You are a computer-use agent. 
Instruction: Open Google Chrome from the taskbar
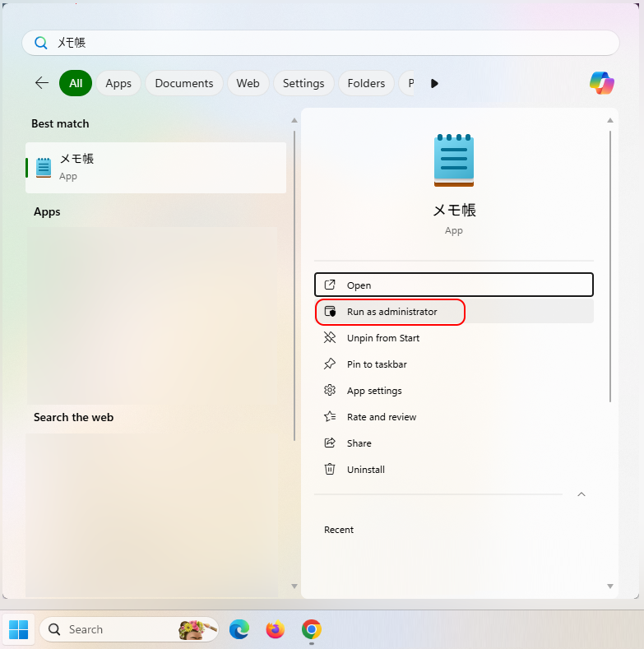pyautogui.click(x=312, y=629)
